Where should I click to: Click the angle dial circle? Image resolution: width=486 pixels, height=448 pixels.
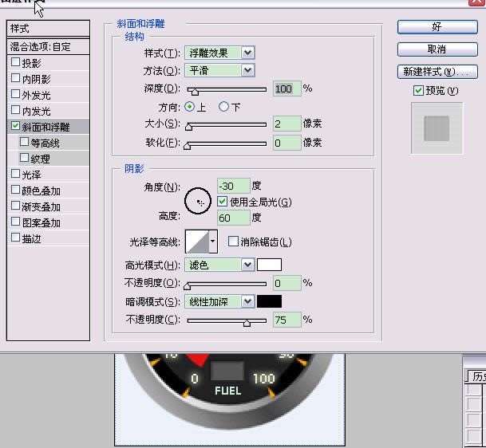197,202
